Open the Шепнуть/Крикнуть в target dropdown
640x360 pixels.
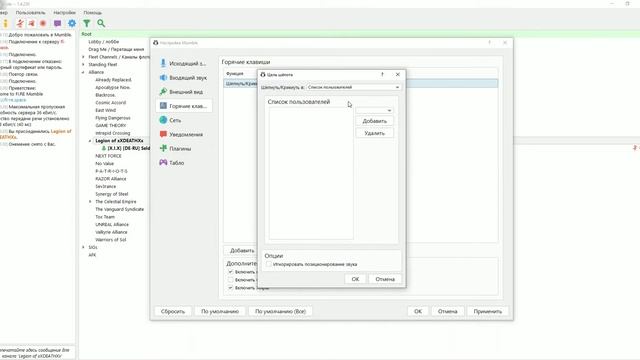point(353,87)
